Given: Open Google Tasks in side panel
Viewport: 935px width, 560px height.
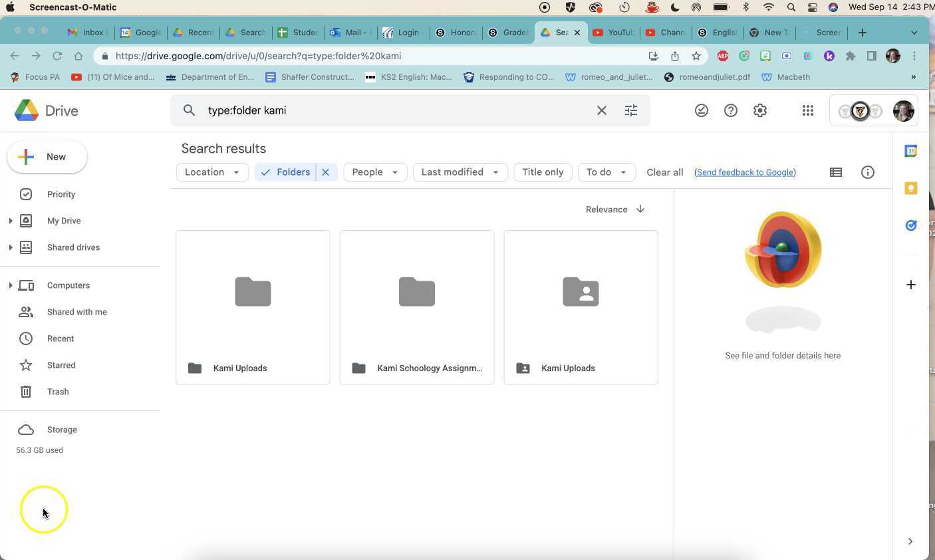Looking at the screenshot, I should 910,225.
